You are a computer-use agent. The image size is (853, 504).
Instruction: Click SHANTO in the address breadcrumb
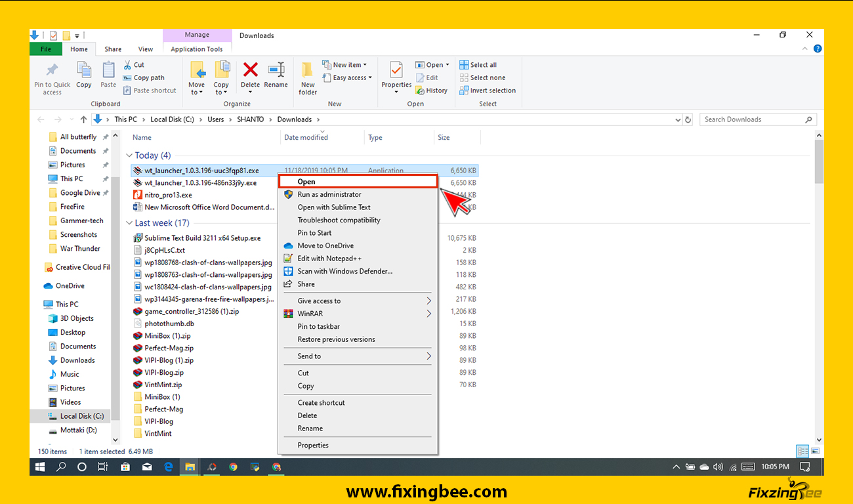(250, 119)
